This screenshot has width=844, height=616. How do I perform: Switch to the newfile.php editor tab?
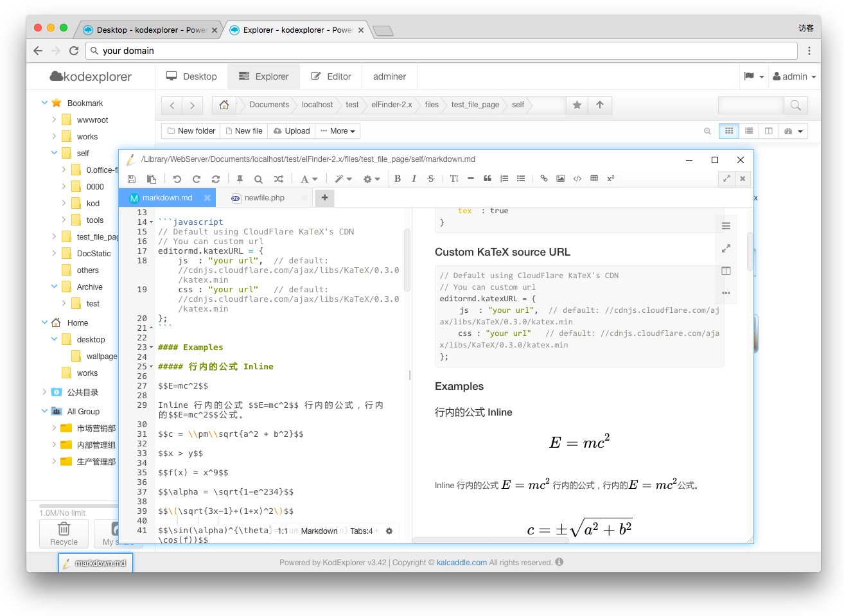[264, 198]
